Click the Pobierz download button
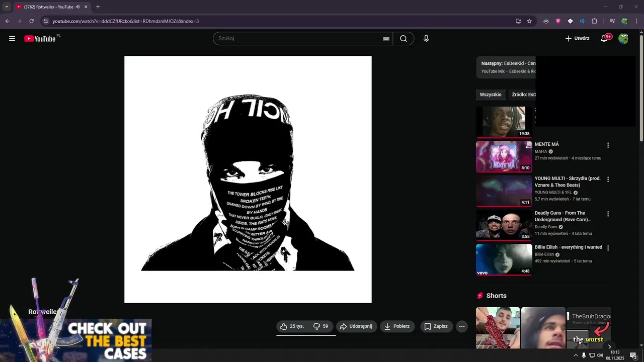The width and height of the screenshot is (644, 362). point(397,326)
